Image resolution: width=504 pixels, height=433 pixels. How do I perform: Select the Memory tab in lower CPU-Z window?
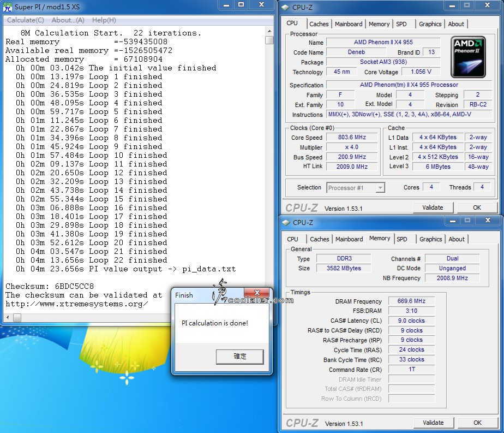(380, 239)
